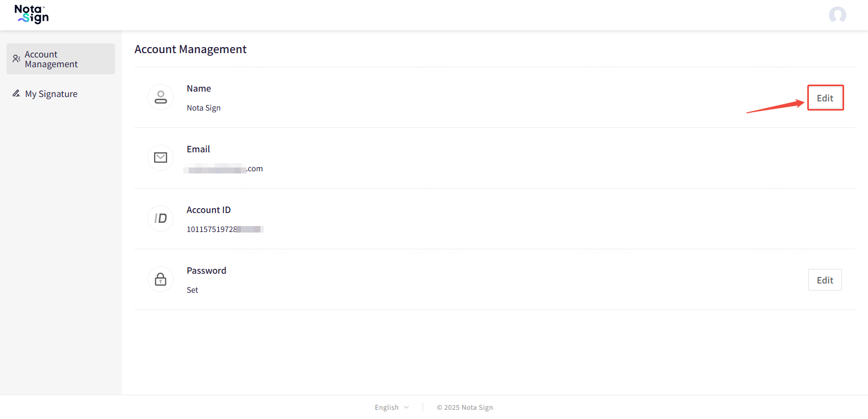Click the Account Management page heading
This screenshot has width=868, height=419.
(190, 49)
